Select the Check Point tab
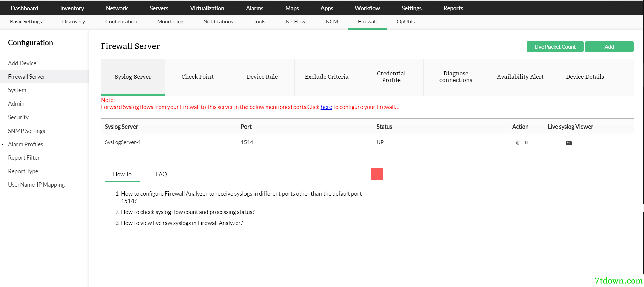Viewport: 644px width, 287px height. click(x=197, y=77)
